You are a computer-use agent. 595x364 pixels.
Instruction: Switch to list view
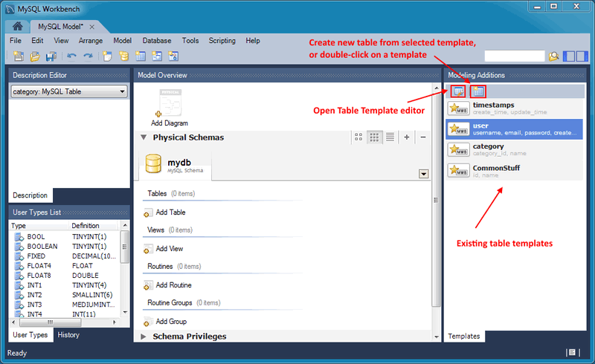click(x=390, y=137)
